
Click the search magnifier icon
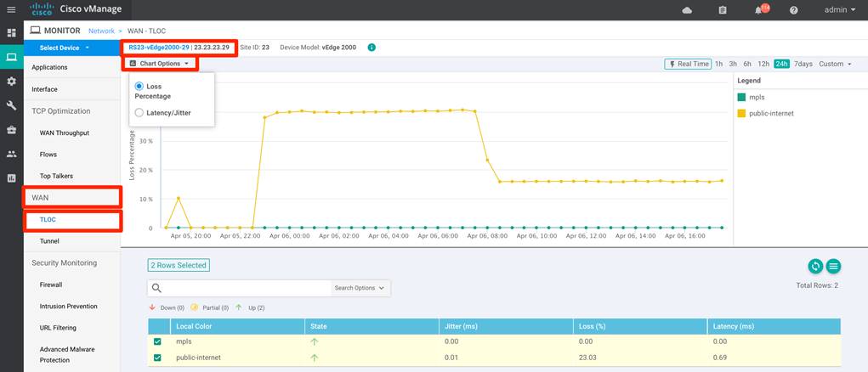(156, 288)
